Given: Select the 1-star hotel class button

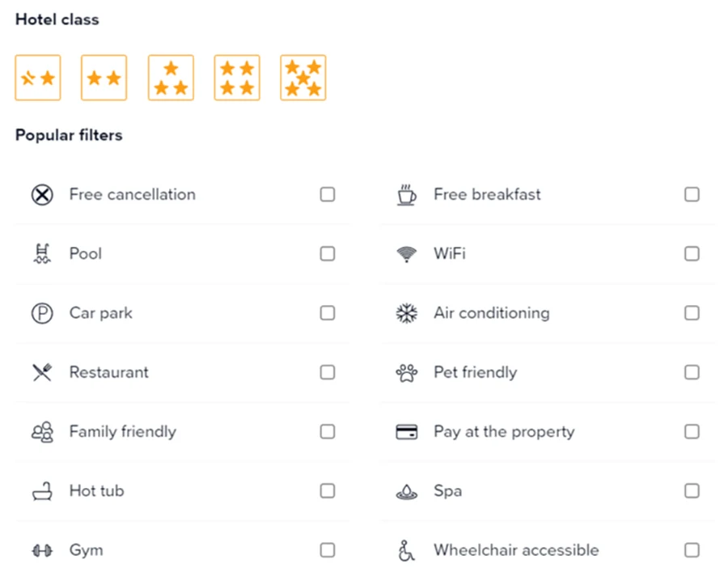Looking at the screenshot, I should [x=38, y=78].
